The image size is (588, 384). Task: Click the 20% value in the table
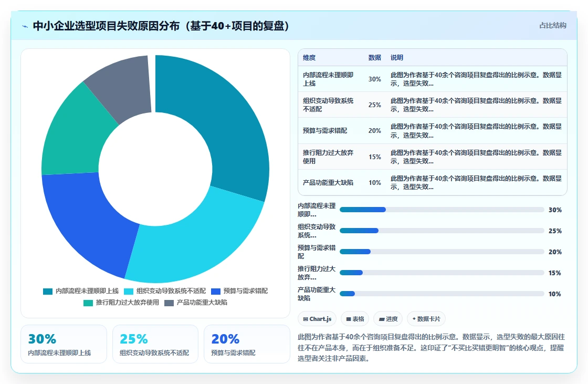tap(375, 131)
